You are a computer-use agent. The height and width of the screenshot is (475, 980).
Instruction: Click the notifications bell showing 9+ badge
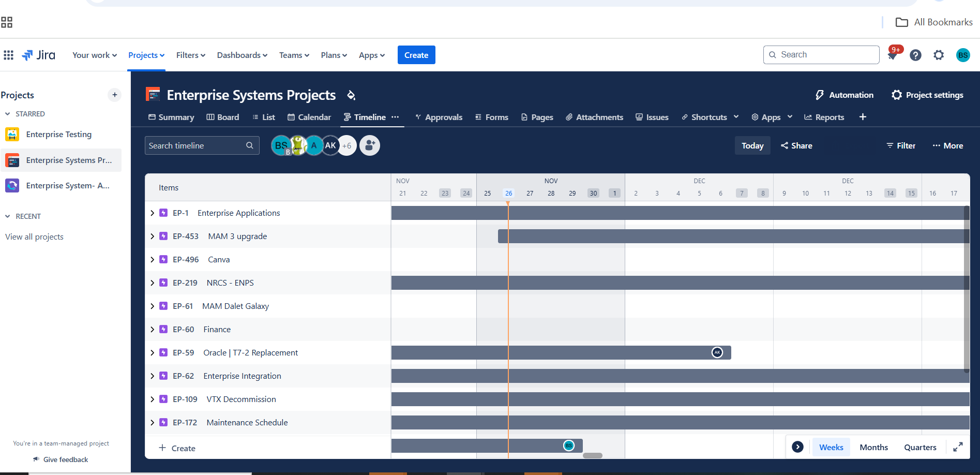pyautogui.click(x=892, y=55)
